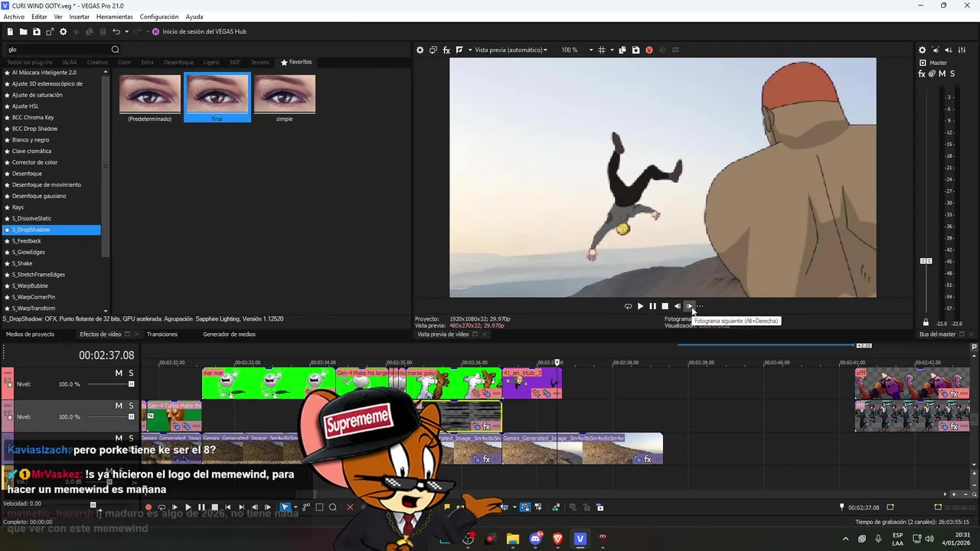Stop the preview playback

pos(665,306)
